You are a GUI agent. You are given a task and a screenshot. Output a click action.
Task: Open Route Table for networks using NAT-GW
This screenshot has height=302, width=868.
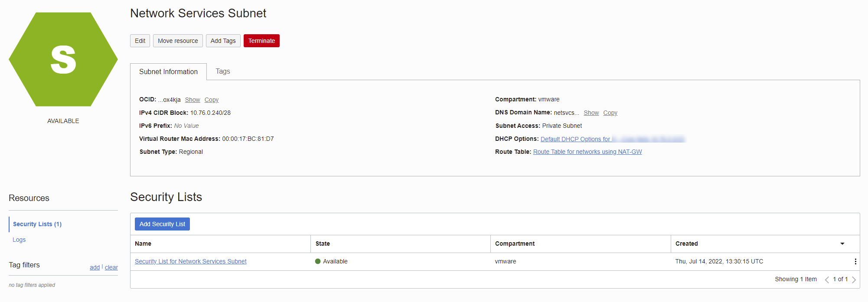[x=587, y=152]
